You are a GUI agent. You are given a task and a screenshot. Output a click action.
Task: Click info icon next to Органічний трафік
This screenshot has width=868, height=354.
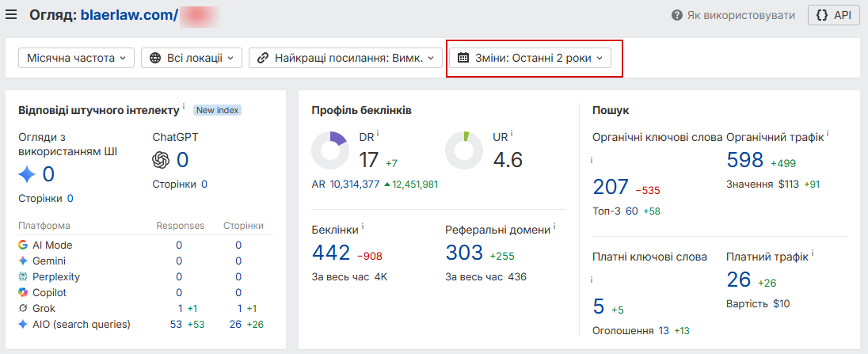click(x=828, y=134)
